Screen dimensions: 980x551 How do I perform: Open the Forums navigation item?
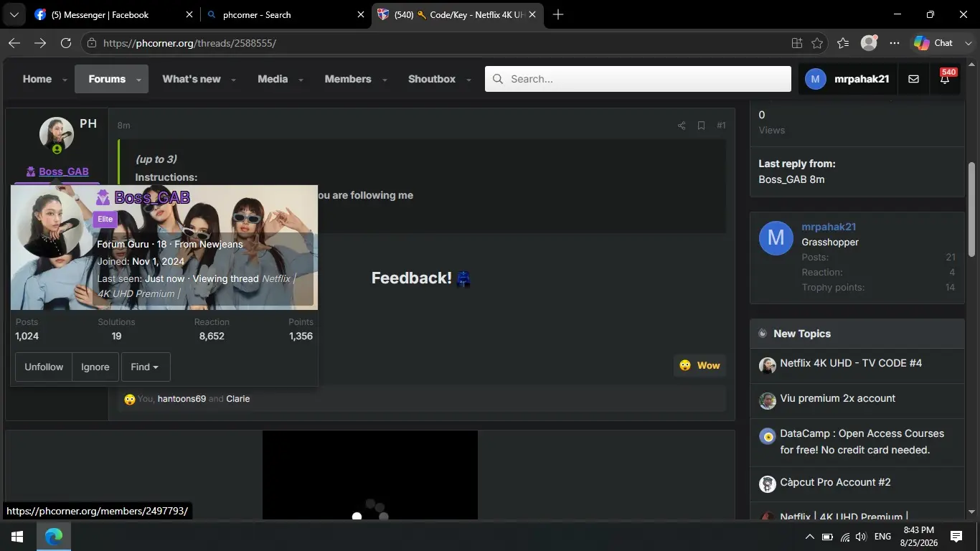pyautogui.click(x=107, y=79)
